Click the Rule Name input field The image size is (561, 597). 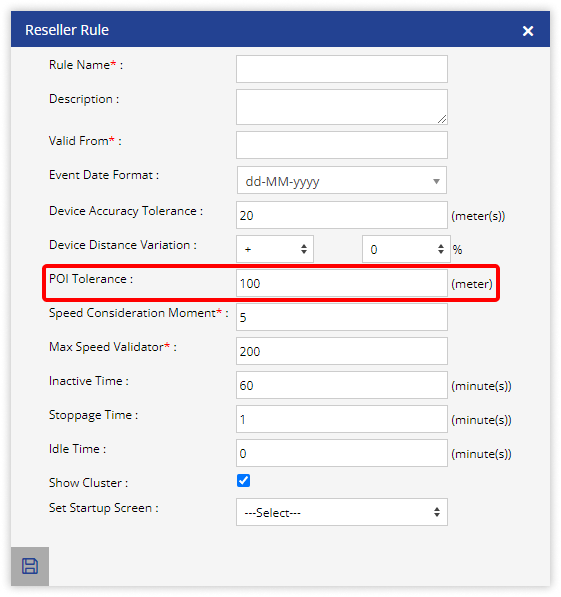tap(342, 69)
